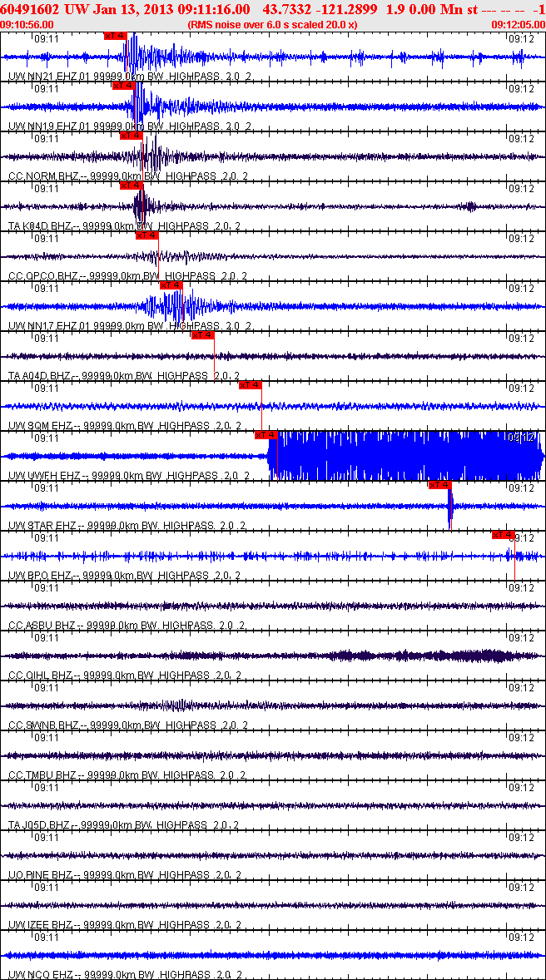Viewport: 546px width, 980px height.
Task: Select the TA A04D BHZ station label
Action: pos(124,376)
